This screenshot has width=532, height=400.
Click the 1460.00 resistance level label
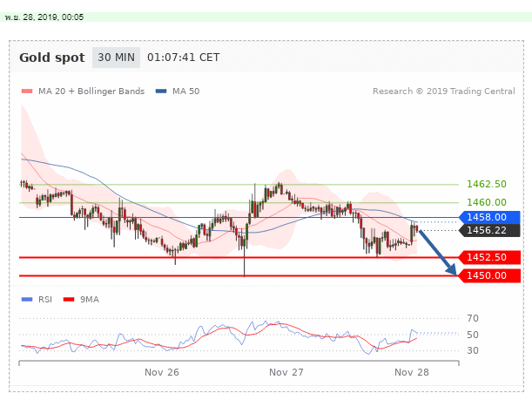(487, 202)
